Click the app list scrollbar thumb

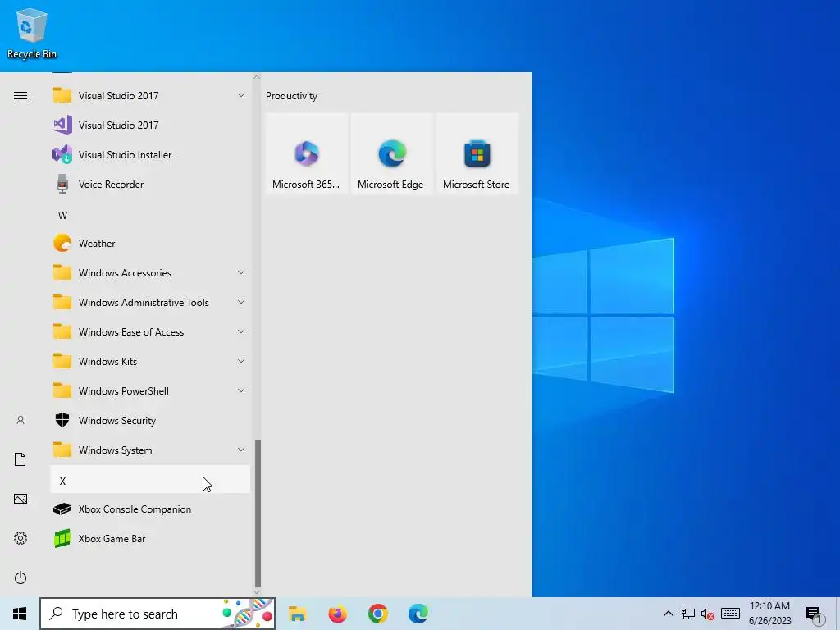tap(258, 514)
